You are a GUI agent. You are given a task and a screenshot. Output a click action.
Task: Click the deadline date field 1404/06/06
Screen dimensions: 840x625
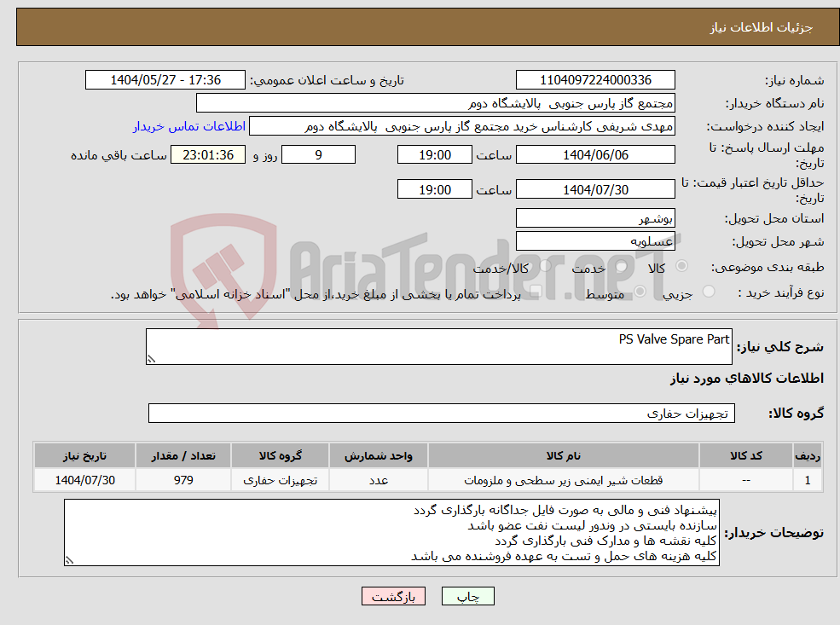594,154
